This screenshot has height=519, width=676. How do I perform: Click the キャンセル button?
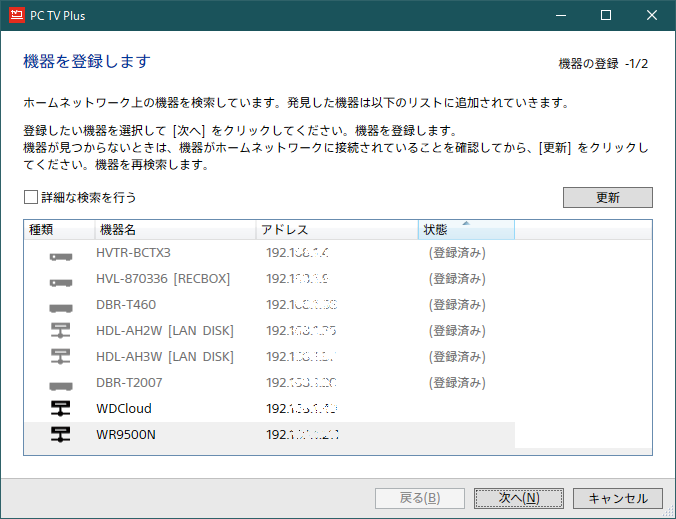pos(617,498)
